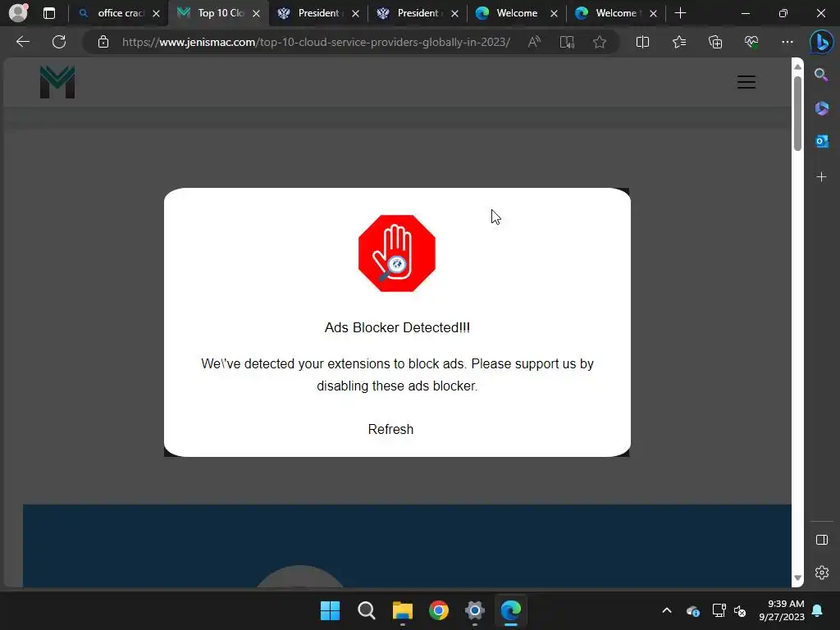Screen dimensions: 840x630
Task: Open a new browser tab
Action: pos(680,13)
